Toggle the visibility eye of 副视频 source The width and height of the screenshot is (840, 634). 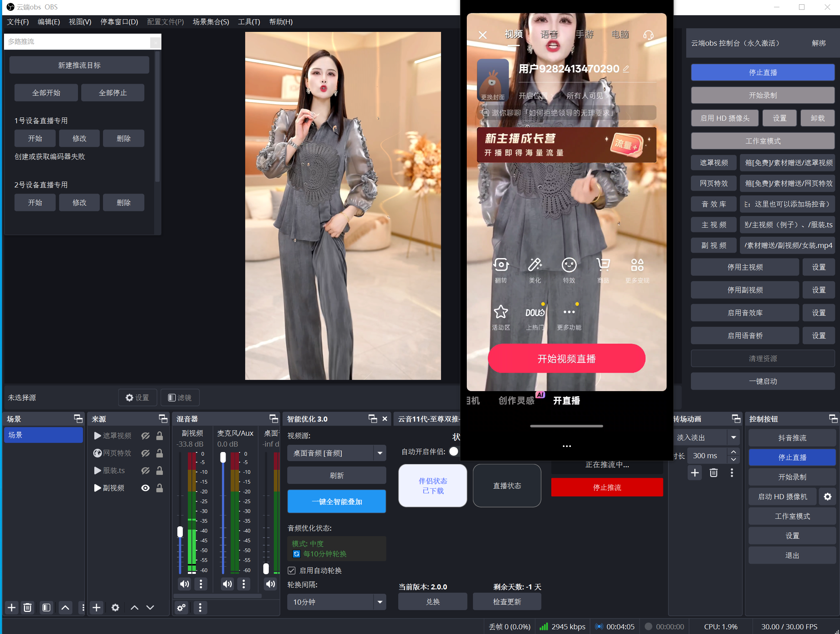(145, 488)
